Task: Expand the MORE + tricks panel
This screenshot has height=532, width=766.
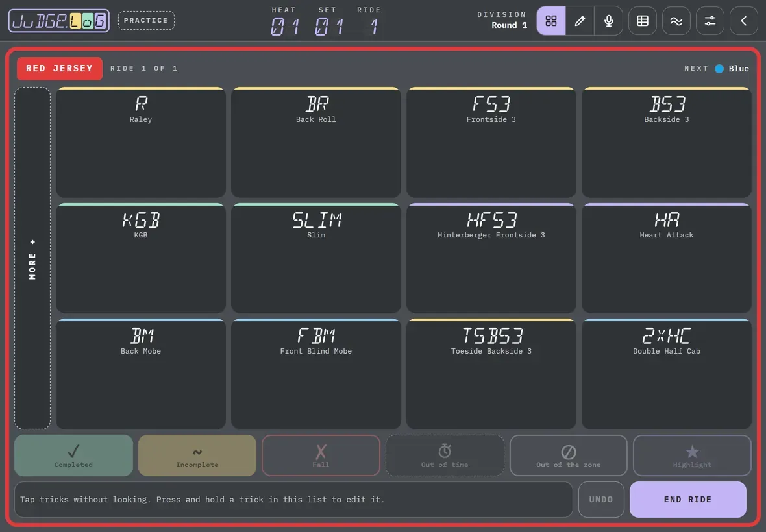Action: [32, 258]
